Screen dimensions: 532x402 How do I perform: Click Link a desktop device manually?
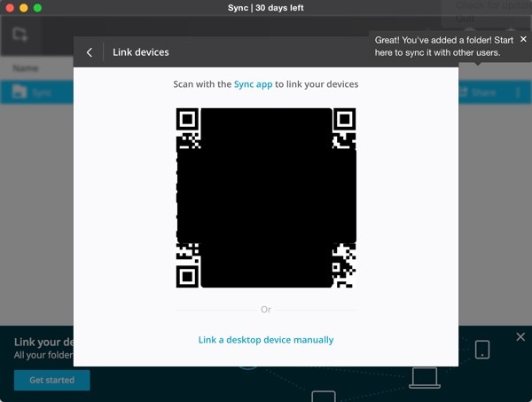pyautogui.click(x=266, y=340)
